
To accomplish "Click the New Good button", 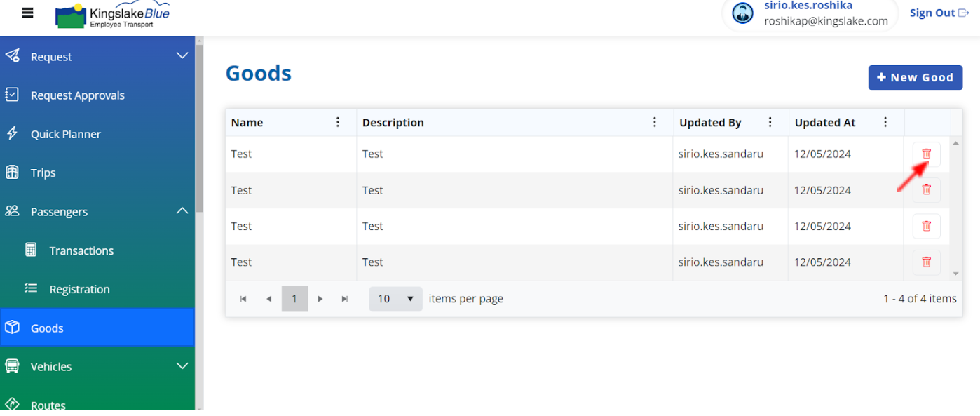I will click(x=916, y=77).
